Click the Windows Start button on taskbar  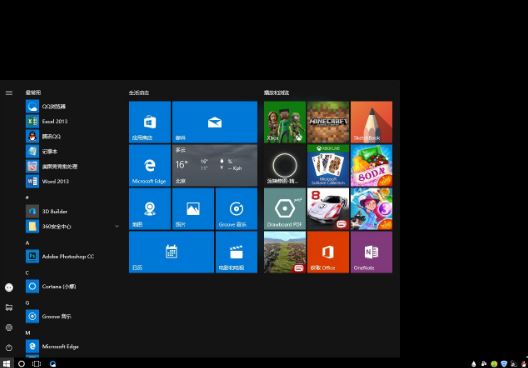pos(6,363)
